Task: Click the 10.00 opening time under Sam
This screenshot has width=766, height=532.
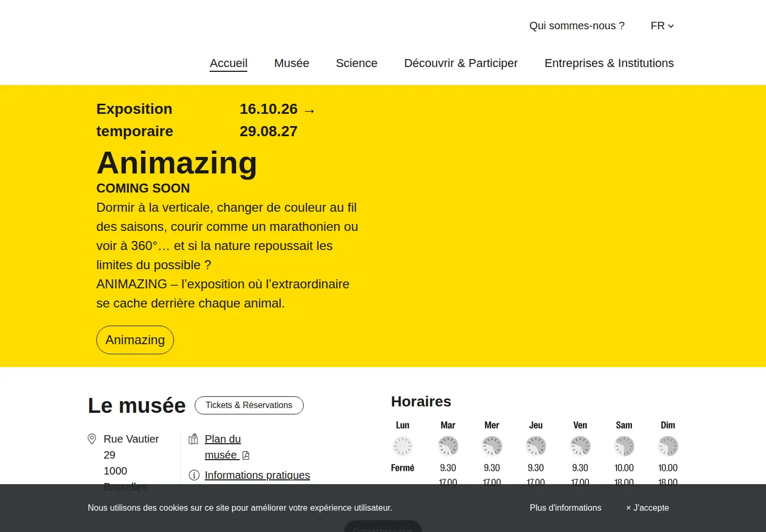Action: (x=624, y=468)
